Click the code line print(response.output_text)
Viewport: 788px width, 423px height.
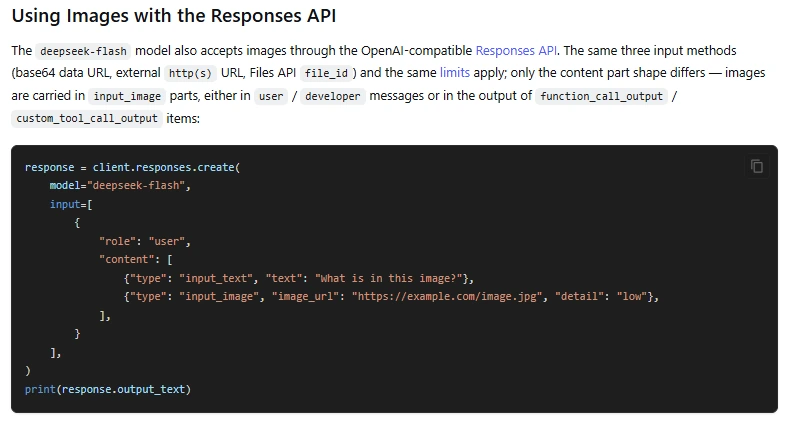tap(108, 389)
